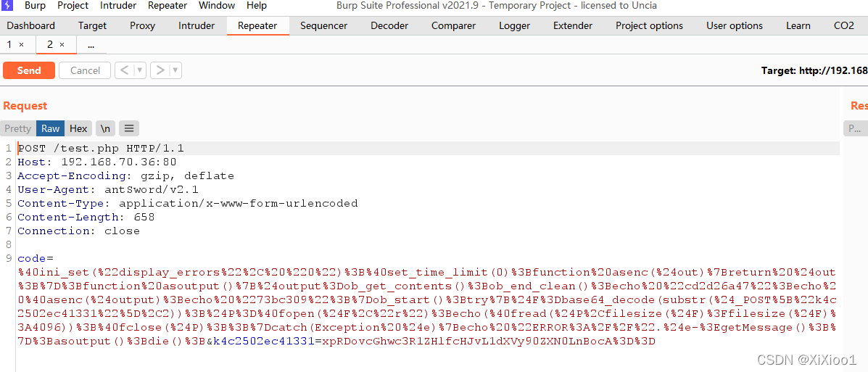Open the forward history dropdown arrow
This screenshot has width=868, height=372.
pos(175,70)
